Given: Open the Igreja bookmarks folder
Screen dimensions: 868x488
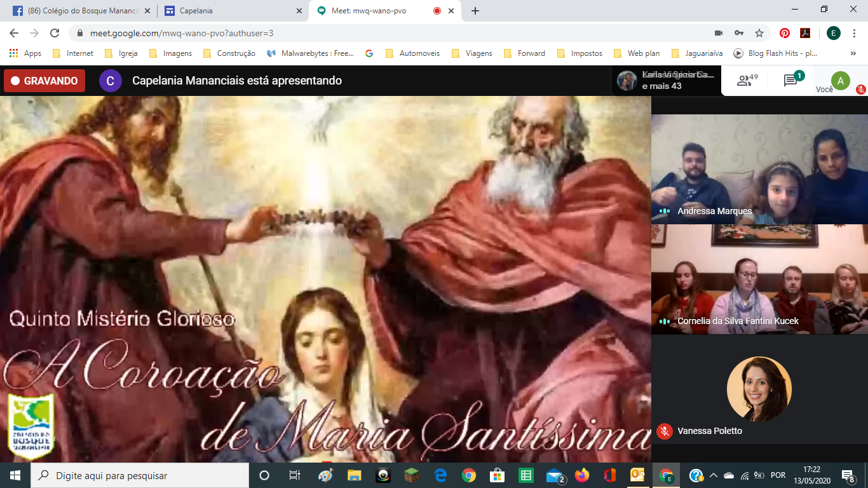Looking at the screenshot, I should 121,53.
